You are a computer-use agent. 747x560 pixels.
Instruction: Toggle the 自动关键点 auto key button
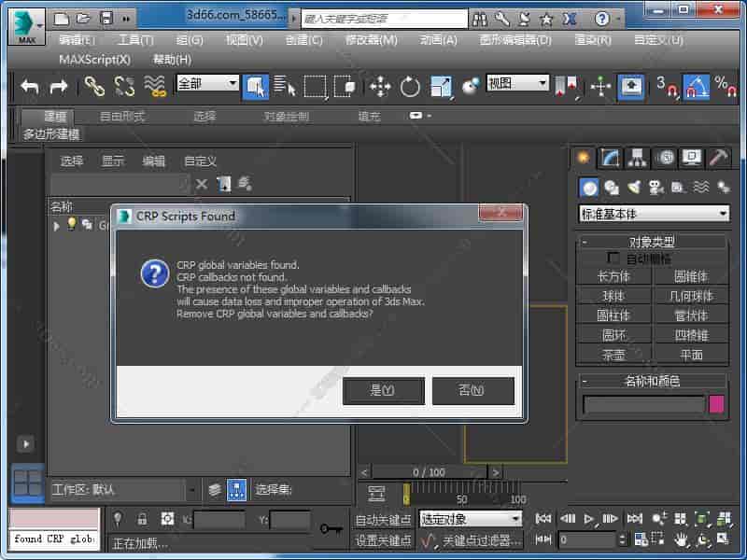point(383,519)
